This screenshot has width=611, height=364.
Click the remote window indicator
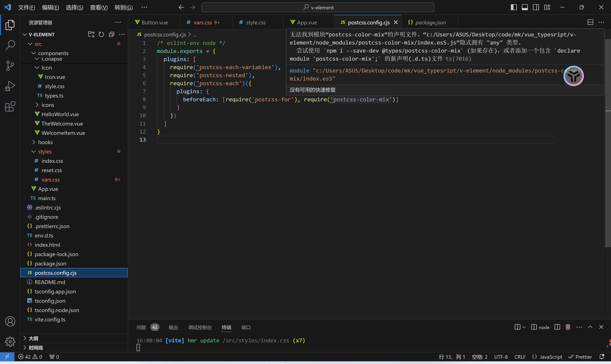(7, 357)
